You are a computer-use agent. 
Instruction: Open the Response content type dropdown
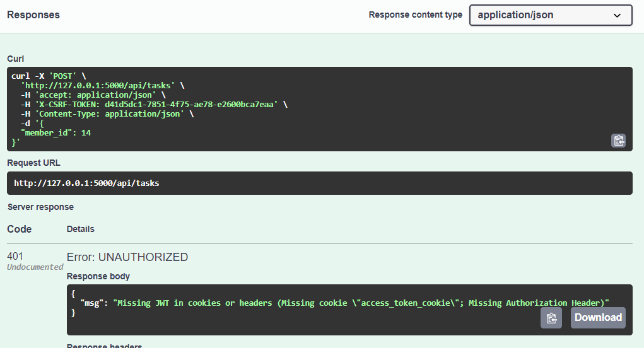tap(550, 15)
